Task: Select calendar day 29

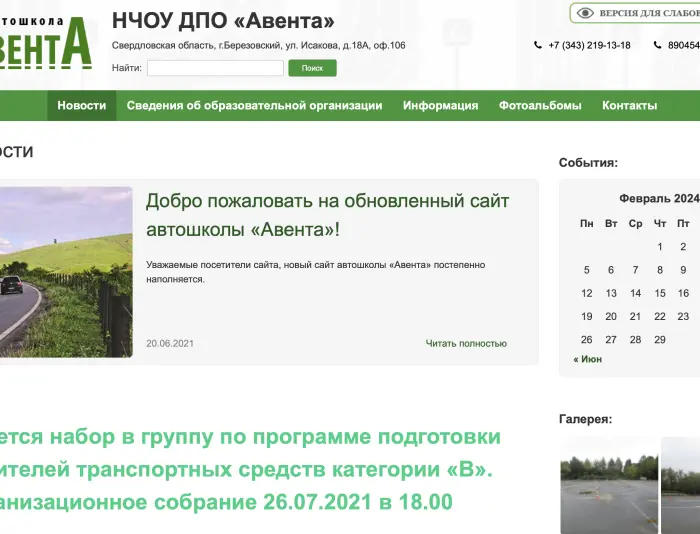Action: click(x=660, y=339)
